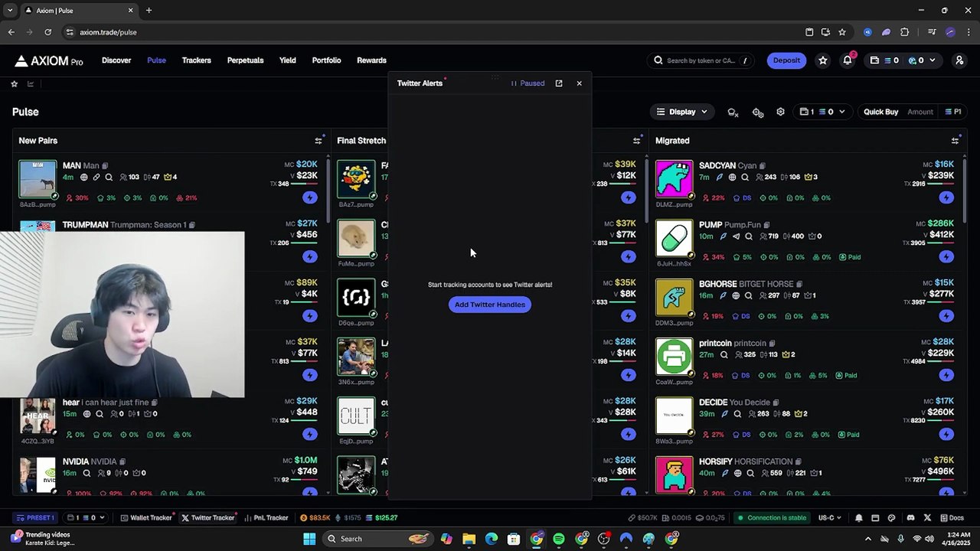Quick buy the MAN token

[309, 197]
